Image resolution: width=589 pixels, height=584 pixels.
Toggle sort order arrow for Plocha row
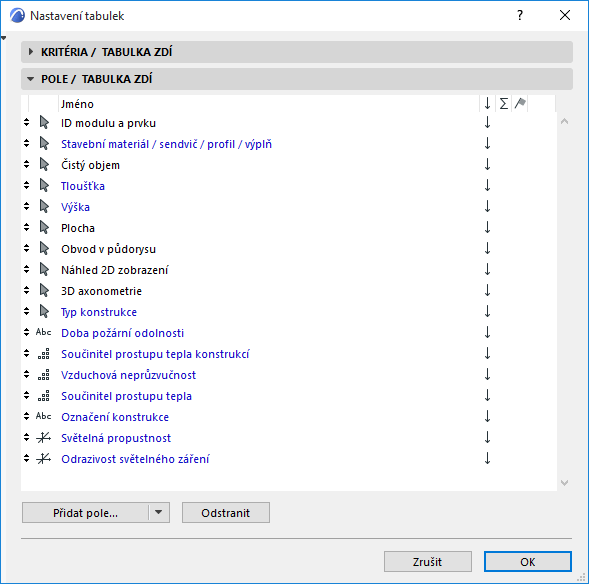(x=487, y=228)
